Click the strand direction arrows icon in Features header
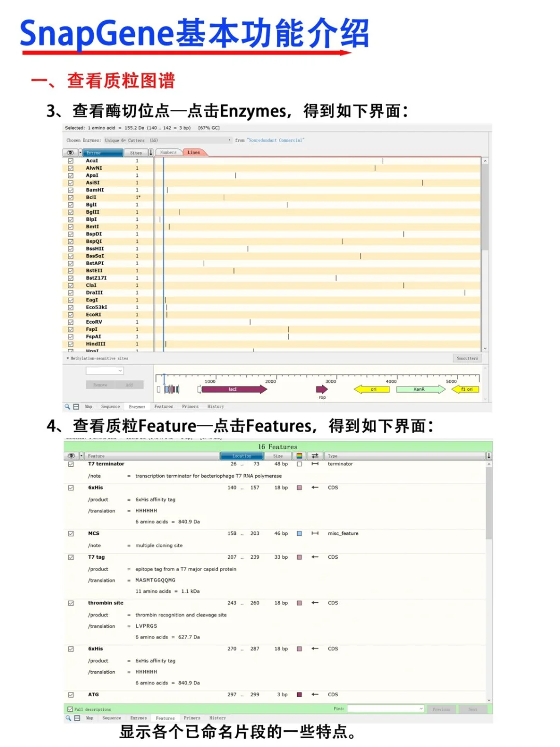560x747 pixels. point(315,456)
